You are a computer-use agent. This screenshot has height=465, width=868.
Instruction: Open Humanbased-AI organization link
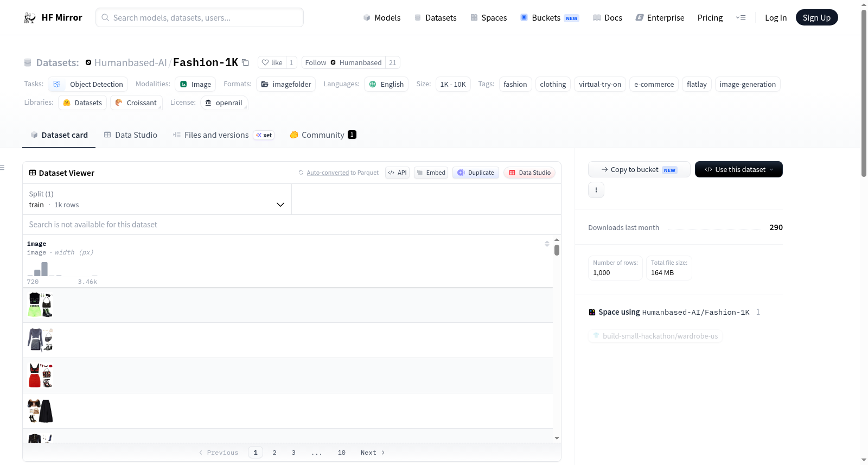coord(131,63)
